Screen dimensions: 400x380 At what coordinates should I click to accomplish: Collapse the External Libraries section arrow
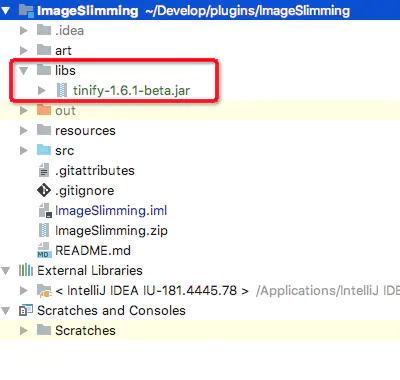[x=5, y=271]
